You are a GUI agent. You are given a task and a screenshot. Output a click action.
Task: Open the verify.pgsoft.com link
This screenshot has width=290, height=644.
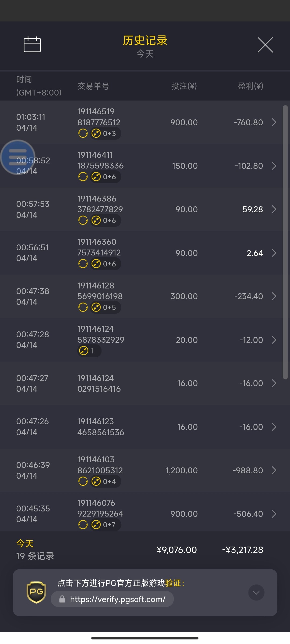(118, 599)
